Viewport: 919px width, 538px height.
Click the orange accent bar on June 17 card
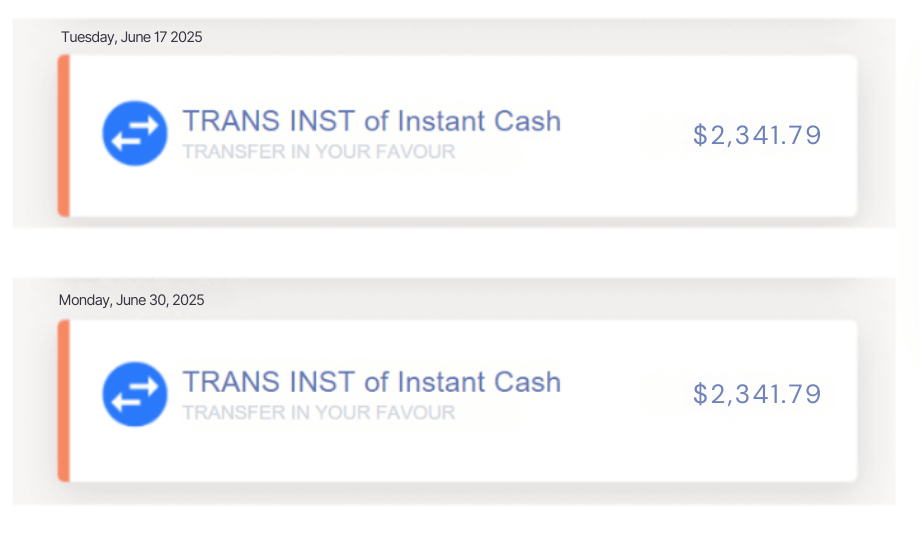[64, 135]
